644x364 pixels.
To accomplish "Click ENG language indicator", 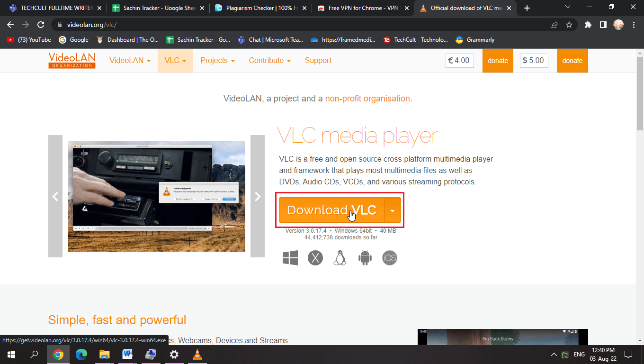I will pos(579,355).
